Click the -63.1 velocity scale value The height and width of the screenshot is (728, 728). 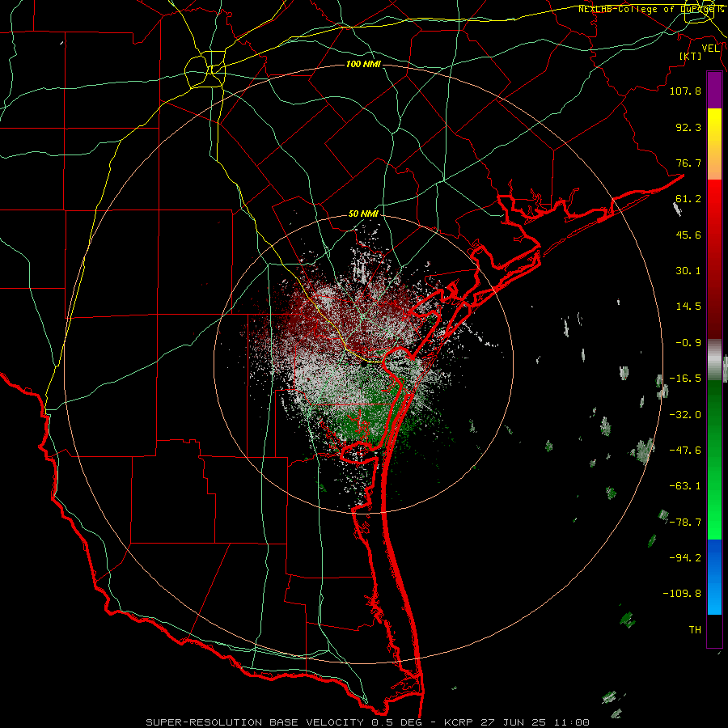tap(685, 486)
